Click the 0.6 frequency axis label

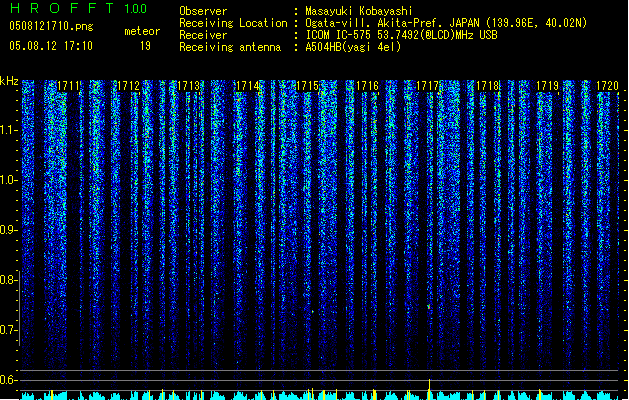click(8, 380)
